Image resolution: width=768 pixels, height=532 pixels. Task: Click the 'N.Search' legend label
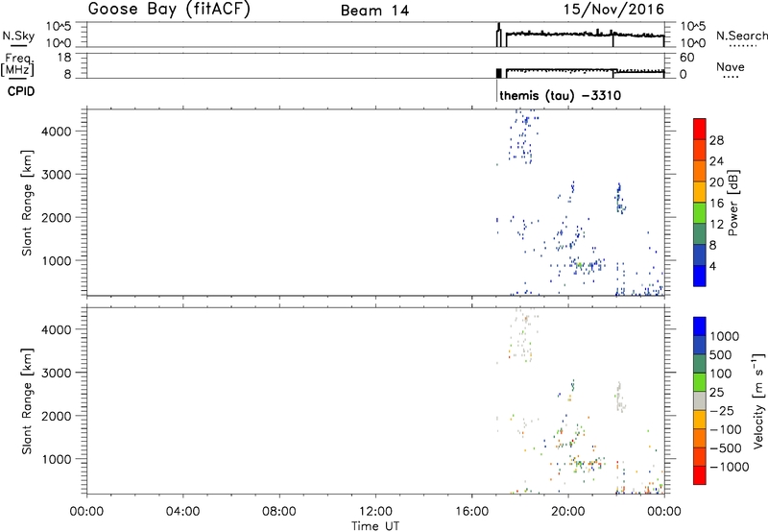pyautogui.click(x=742, y=36)
